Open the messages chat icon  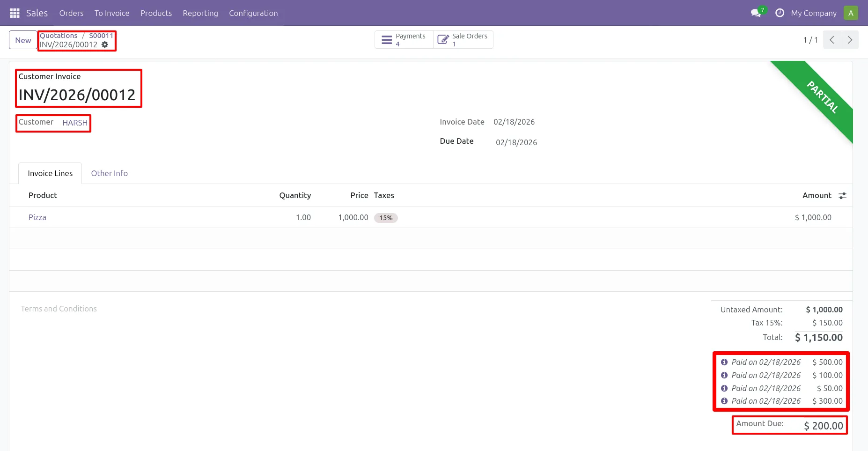click(x=756, y=13)
